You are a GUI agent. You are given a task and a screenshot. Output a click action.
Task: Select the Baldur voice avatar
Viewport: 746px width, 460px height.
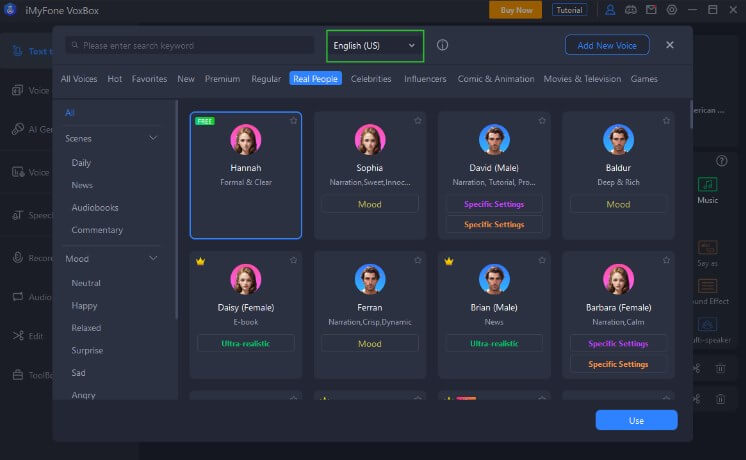(618, 139)
